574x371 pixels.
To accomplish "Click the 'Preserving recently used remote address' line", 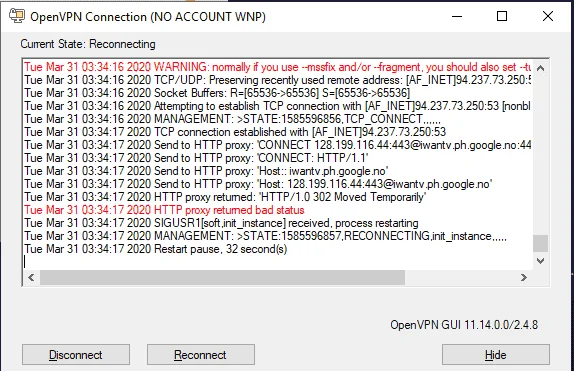I will click(277, 80).
